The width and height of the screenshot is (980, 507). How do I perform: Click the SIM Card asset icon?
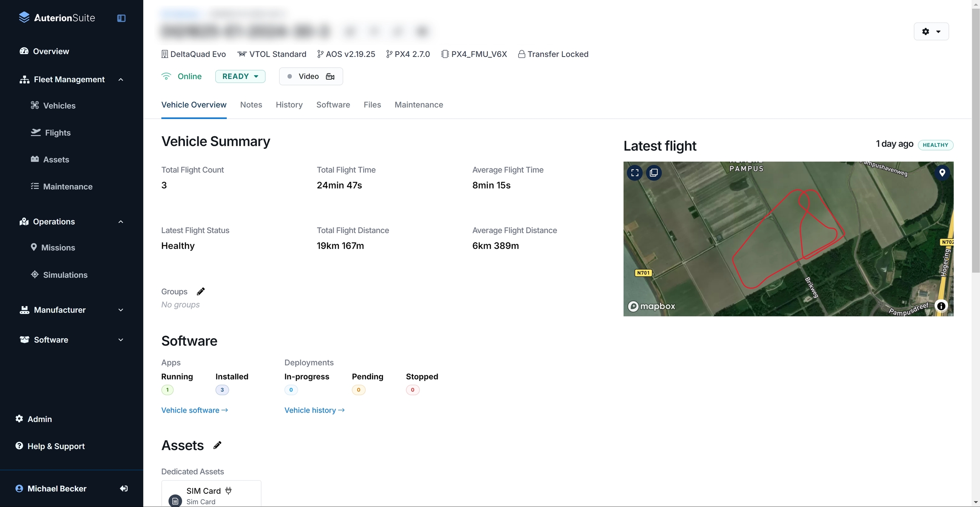point(175,501)
